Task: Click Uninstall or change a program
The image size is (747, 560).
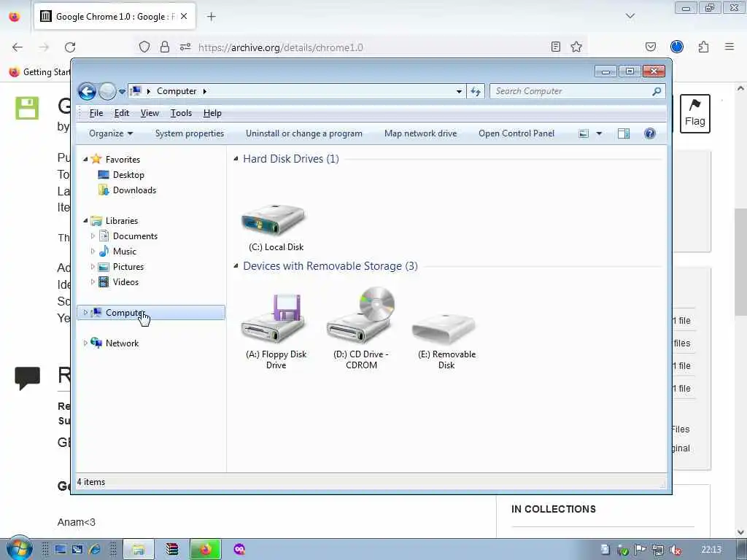Action: point(304,133)
